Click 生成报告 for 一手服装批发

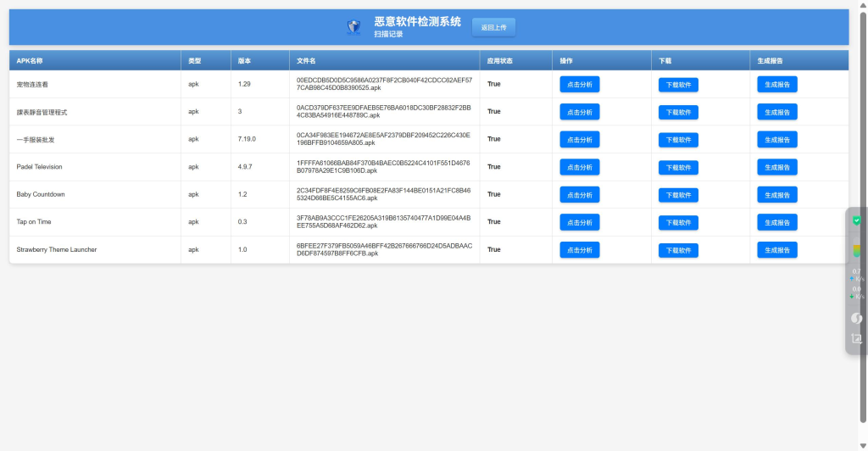click(777, 140)
